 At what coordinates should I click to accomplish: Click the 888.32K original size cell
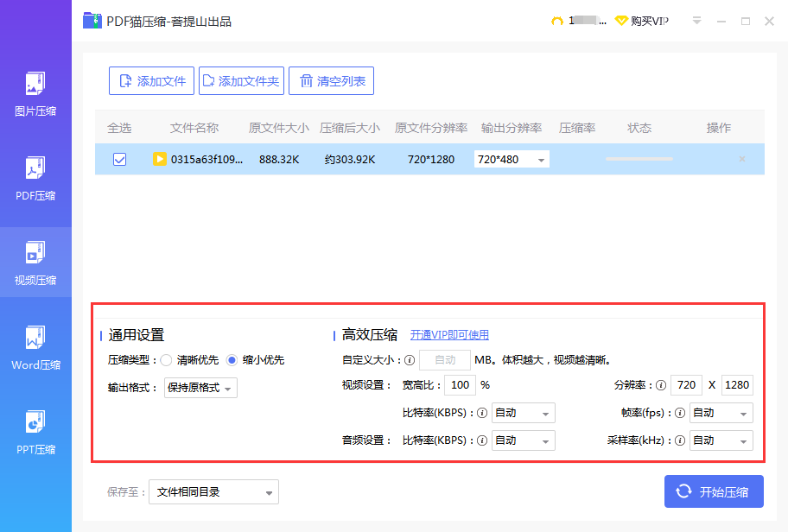(x=279, y=159)
